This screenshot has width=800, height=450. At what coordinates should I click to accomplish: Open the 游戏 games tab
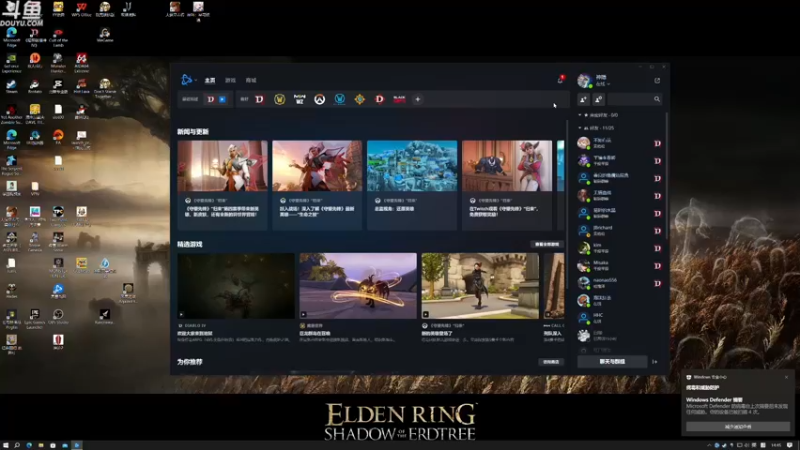[x=231, y=81]
